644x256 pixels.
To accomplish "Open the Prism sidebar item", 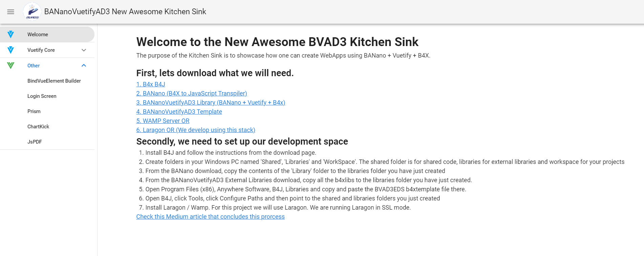I will click(x=34, y=111).
